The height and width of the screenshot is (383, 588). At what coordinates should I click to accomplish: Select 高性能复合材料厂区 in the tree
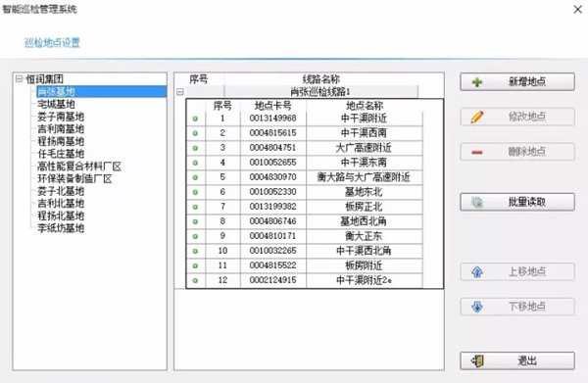tap(79, 166)
